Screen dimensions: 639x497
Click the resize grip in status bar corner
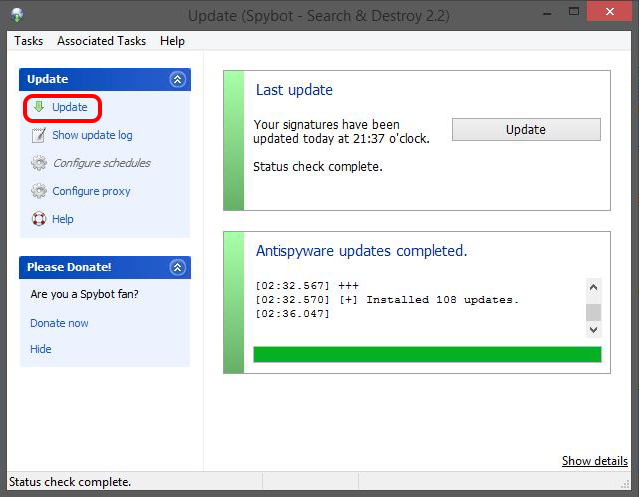pyautogui.click(x=625, y=484)
